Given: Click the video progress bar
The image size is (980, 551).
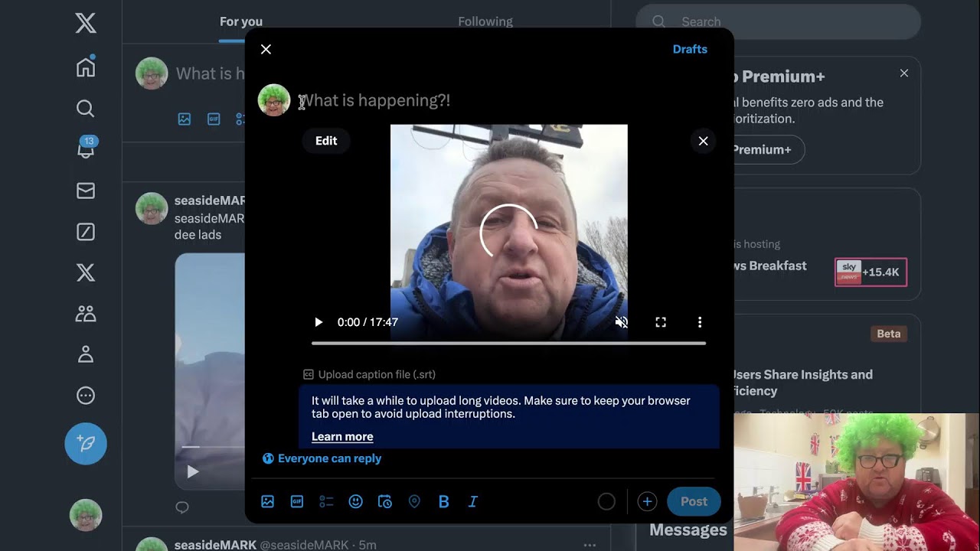Looking at the screenshot, I should coord(508,343).
